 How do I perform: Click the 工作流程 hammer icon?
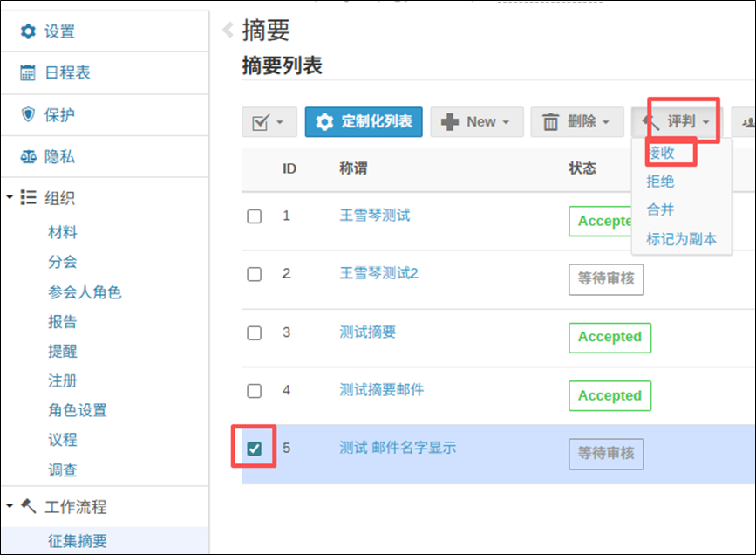click(x=28, y=506)
